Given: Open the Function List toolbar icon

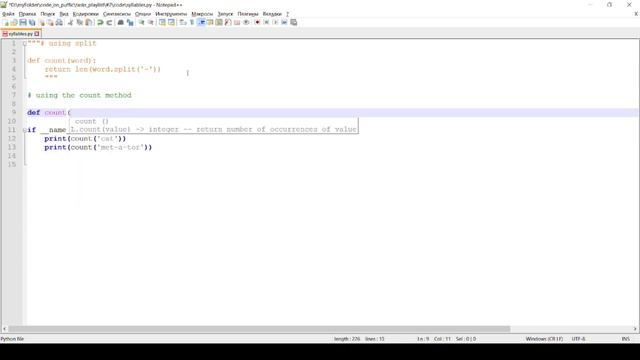Looking at the screenshot, I should click(x=228, y=22).
